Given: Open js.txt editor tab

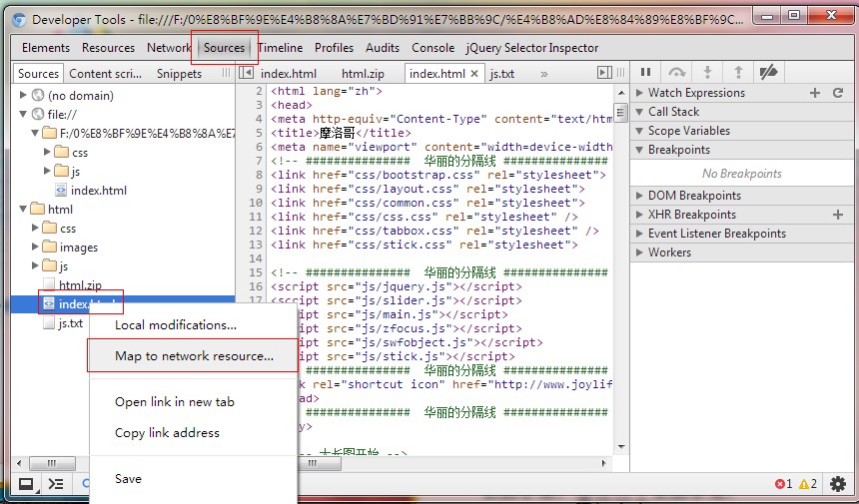Looking at the screenshot, I should coord(502,73).
